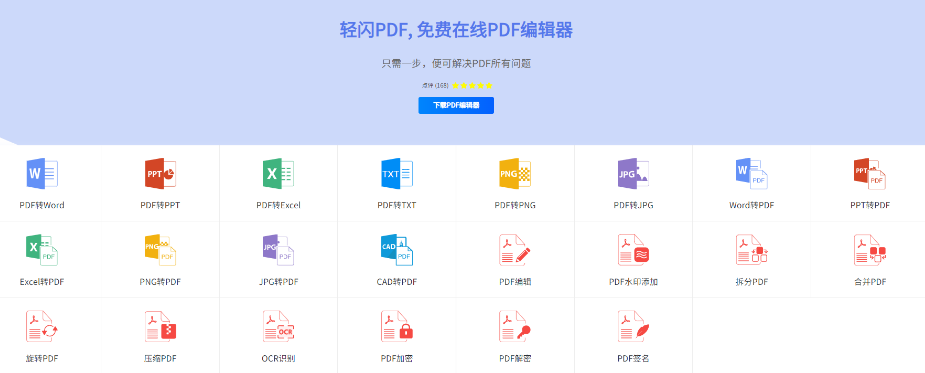Viewport: 925px width, 373px height.
Task: Open the CAD转PDF converter icon
Action: coord(397,250)
